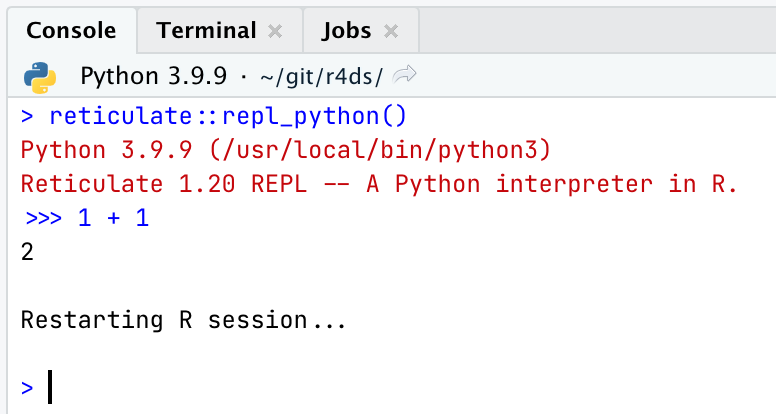This screenshot has width=776, height=414.
Task: Switch to the Console tab
Action: click(71, 31)
